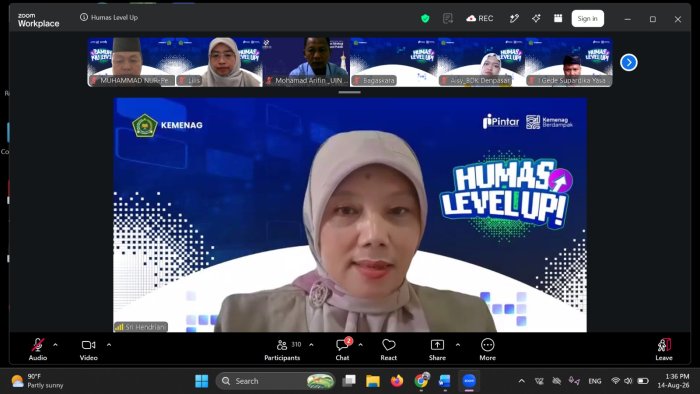The width and height of the screenshot is (700, 394).
Task: Select Bagaskara participant thumbnail
Action: tap(394, 62)
